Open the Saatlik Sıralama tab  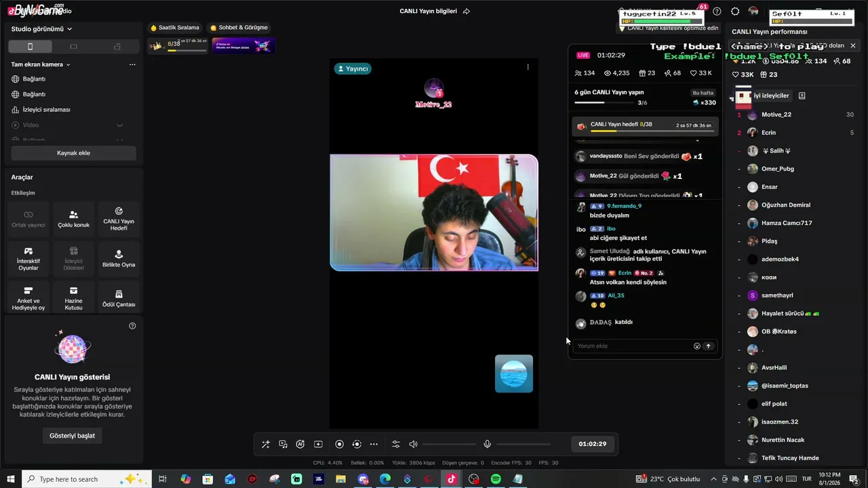click(175, 28)
